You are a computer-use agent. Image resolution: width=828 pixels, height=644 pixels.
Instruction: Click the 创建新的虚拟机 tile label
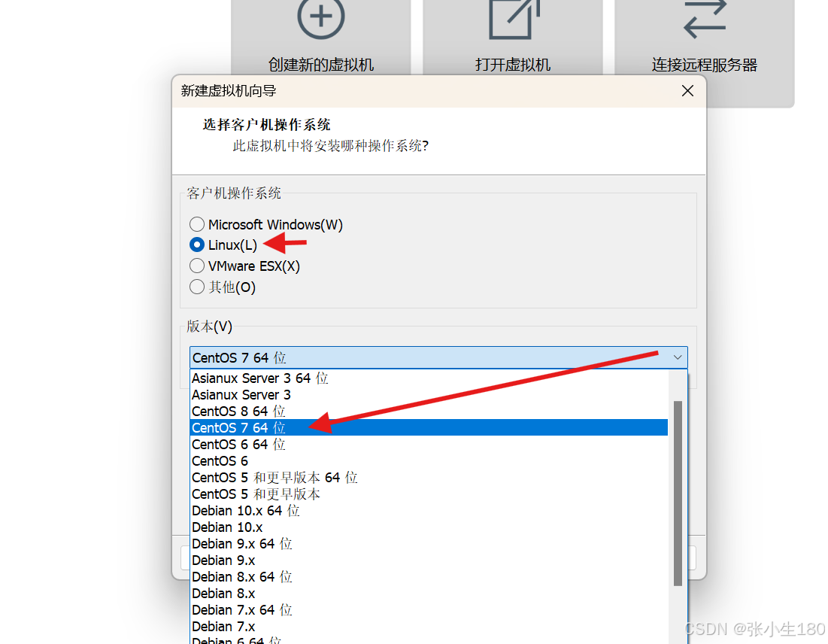(x=321, y=65)
